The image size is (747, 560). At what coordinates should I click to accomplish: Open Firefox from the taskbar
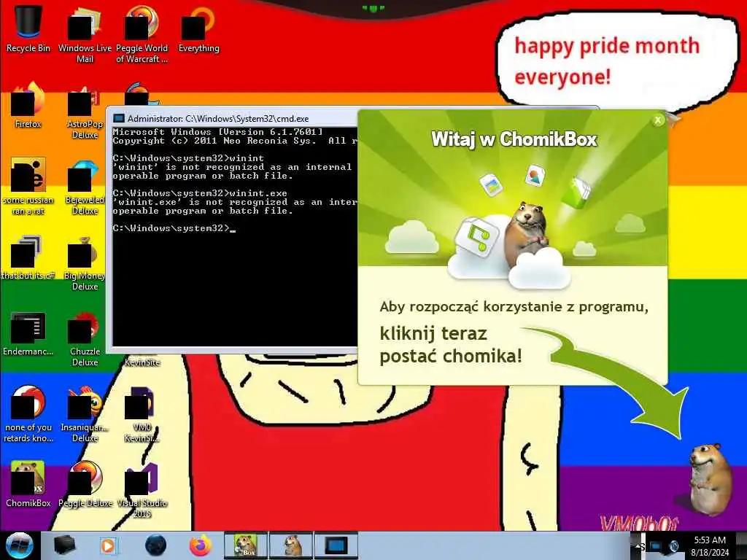[x=201, y=545]
